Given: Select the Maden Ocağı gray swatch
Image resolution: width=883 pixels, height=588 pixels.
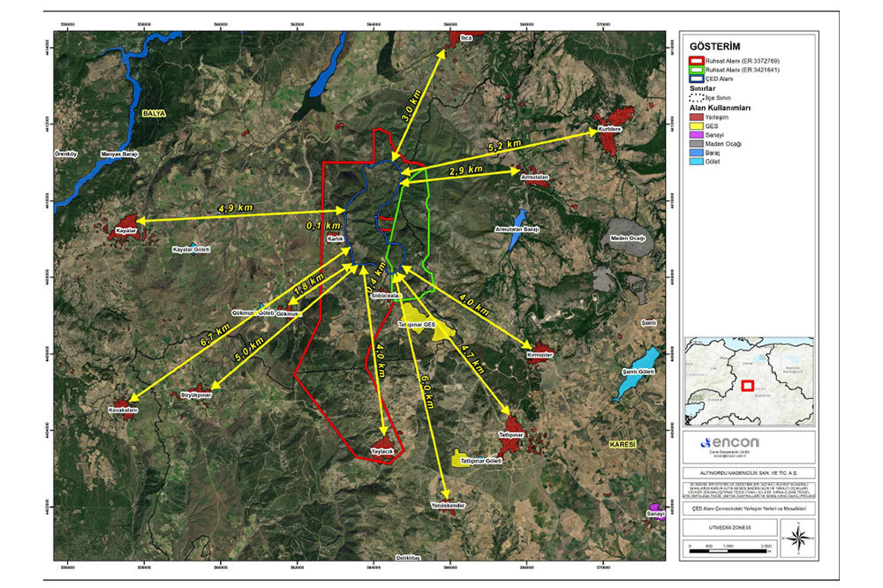Looking at the screenshot, I should [x=698, y=143].
